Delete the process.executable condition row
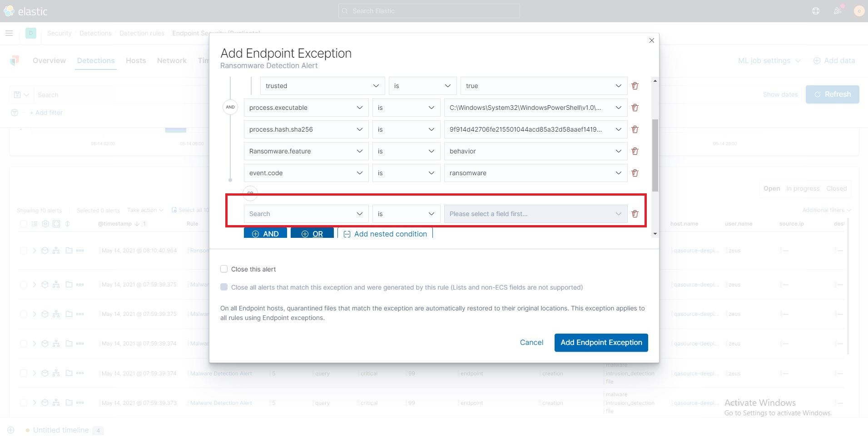 635,108
